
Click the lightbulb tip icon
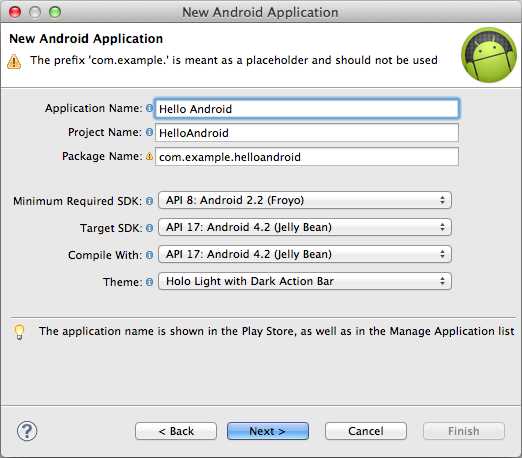click(19, 331)
